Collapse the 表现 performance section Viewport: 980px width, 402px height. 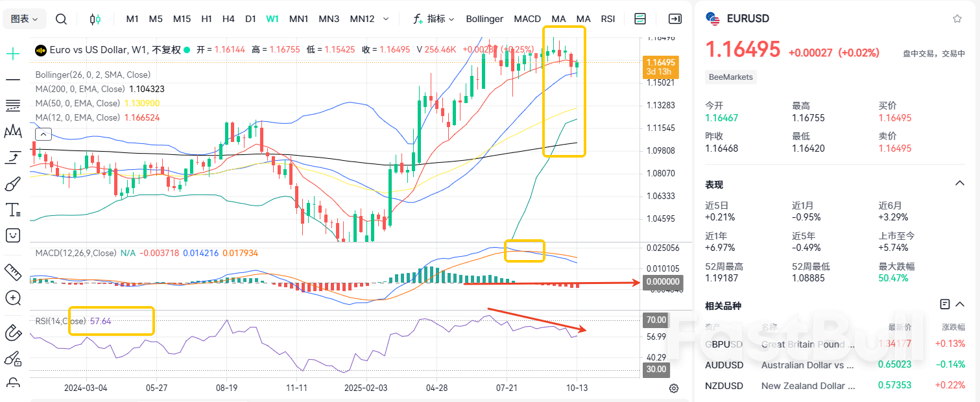(960, 184)
